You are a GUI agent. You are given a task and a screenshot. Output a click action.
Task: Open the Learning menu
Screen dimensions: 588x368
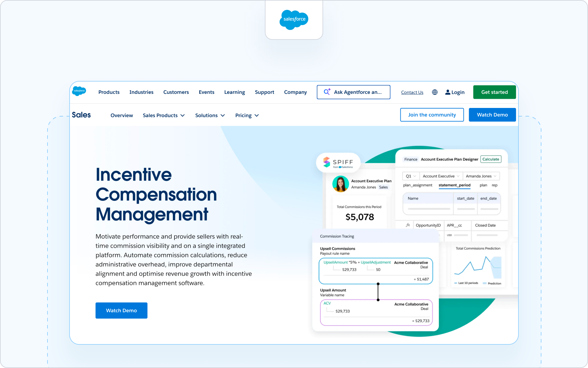coord(235,92)
